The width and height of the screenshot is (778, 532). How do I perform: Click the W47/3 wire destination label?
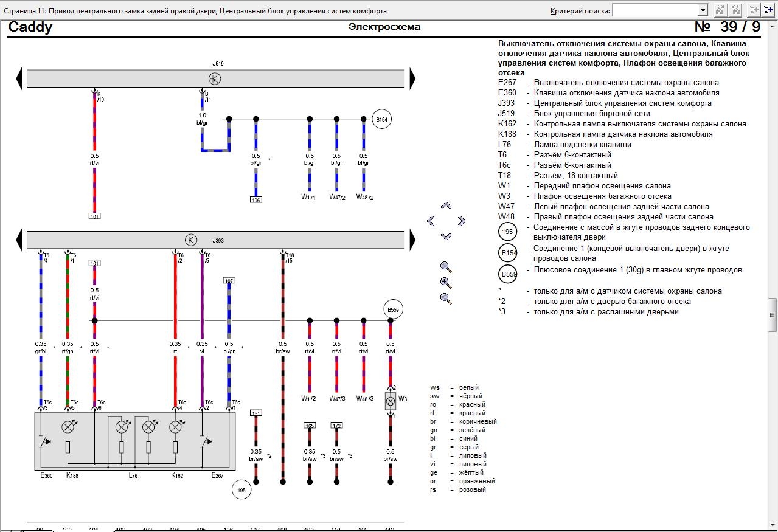click(337, 398)
